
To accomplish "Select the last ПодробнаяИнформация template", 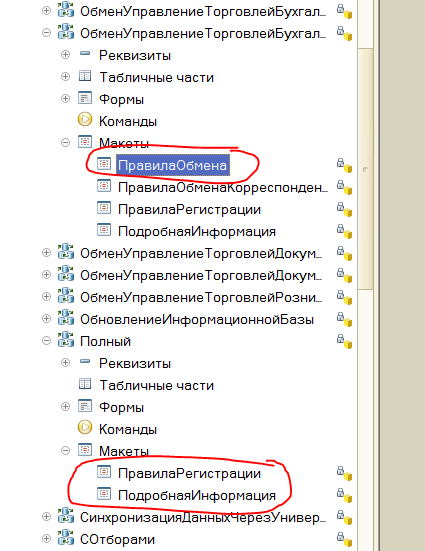I will pyautogui.click(x=197, y=495).
